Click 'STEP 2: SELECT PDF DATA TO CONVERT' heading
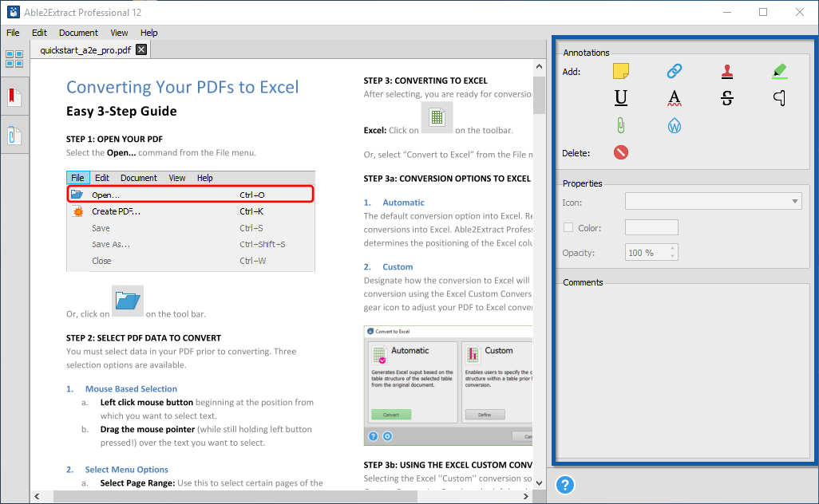The width and height of the screenshot is (819, 504). pyautogui.click(x=144, y=337)
